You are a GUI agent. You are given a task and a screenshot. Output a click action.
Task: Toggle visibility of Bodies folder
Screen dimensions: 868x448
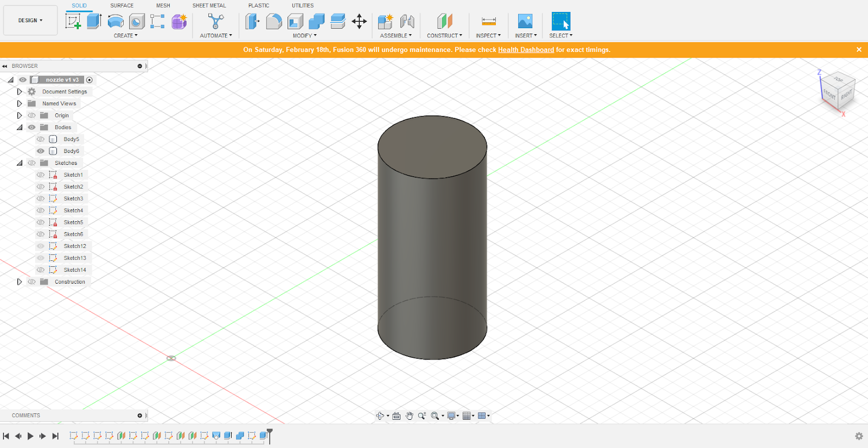[x=31, y=127]
